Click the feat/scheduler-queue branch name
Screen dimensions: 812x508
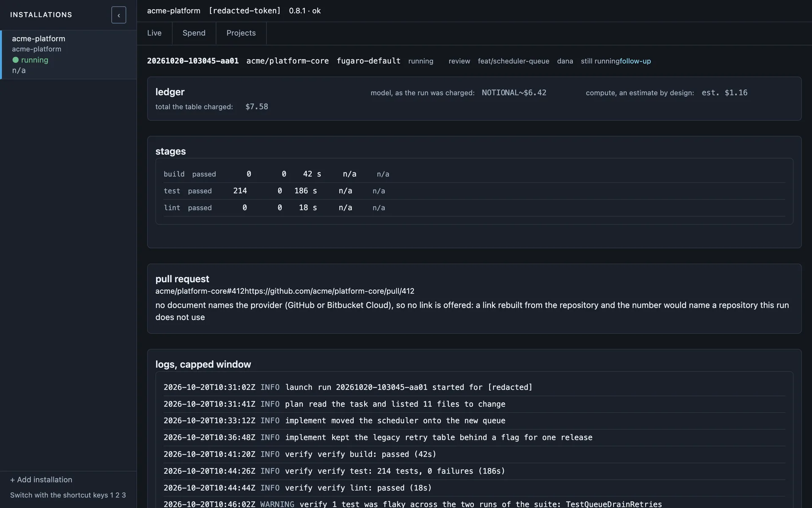[x=513, y=61]
